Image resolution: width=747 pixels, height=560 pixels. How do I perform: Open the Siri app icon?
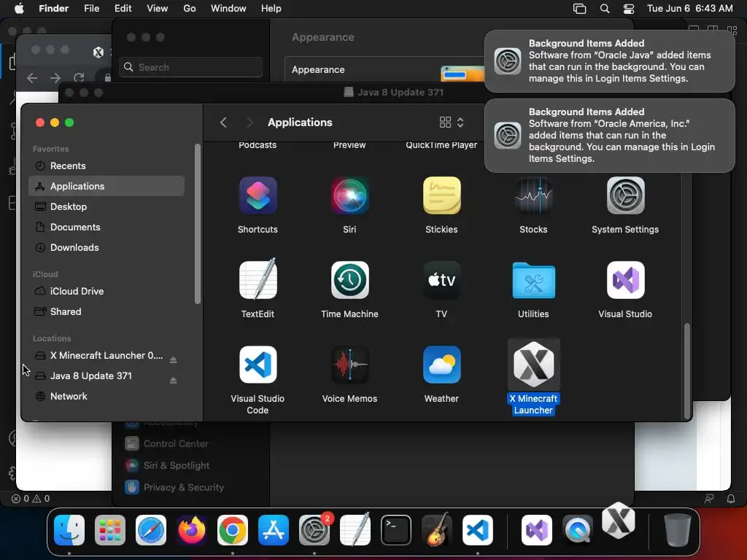[349, 195]
